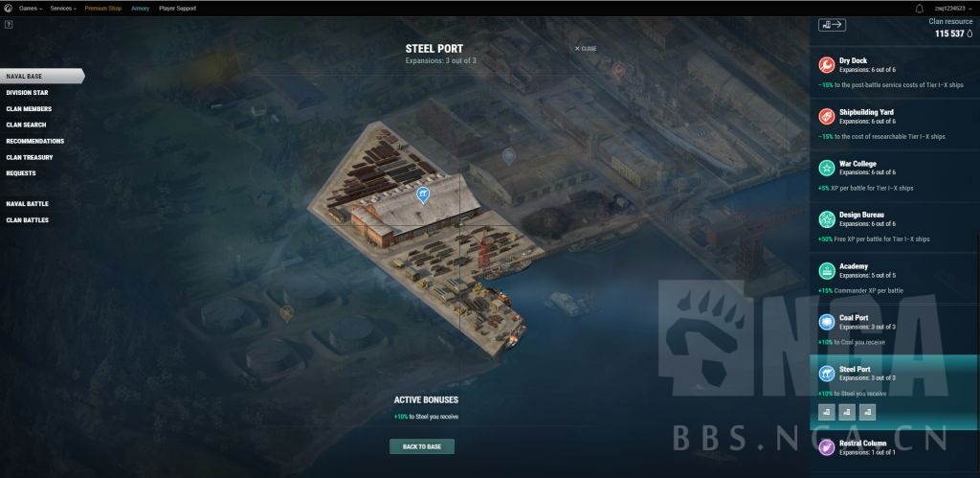Open the Design Bureau icon

(x=826, y=219)
